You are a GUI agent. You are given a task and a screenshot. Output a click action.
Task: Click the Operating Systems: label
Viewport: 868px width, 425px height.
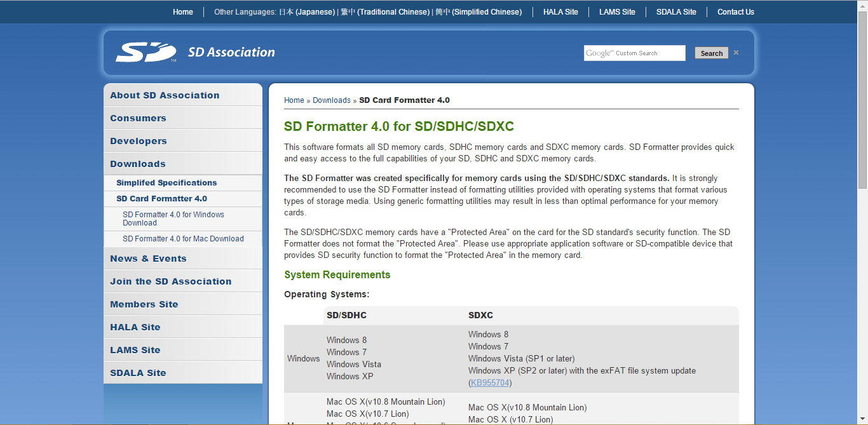327,295
